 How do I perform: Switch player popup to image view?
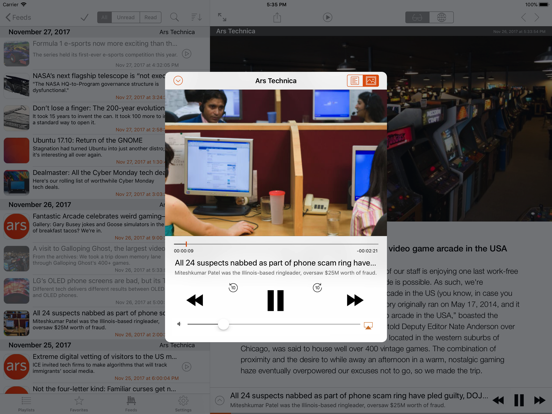(371, 81)
